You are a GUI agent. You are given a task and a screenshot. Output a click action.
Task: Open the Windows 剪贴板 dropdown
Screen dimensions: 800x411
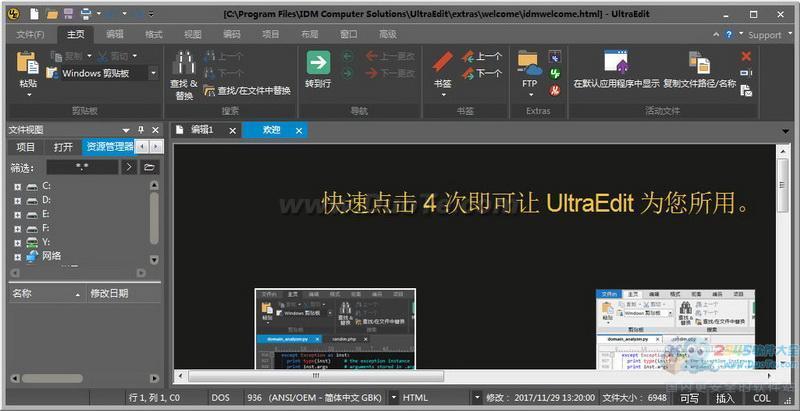tap(154, 73)
